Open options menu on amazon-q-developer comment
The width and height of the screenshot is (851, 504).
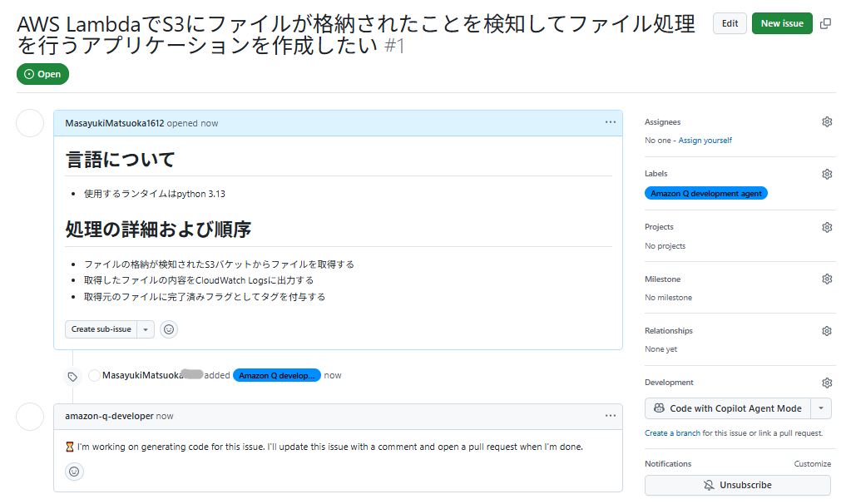click(x=610, y=416)
